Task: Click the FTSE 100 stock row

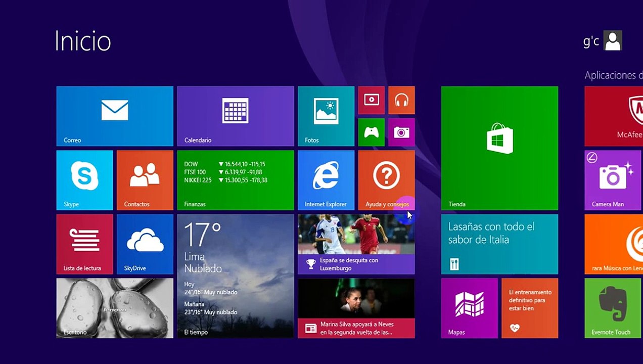Action: coord(223,172)
